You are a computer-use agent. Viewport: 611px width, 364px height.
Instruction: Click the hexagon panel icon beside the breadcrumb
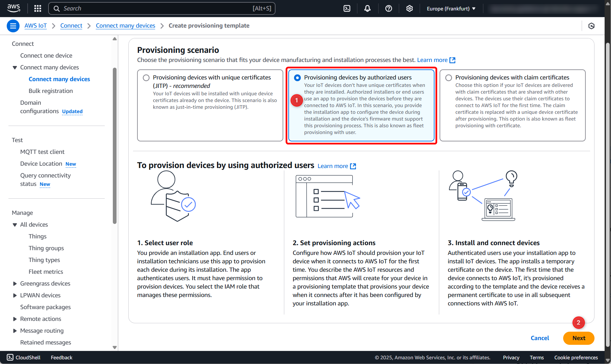click(591, 26)
